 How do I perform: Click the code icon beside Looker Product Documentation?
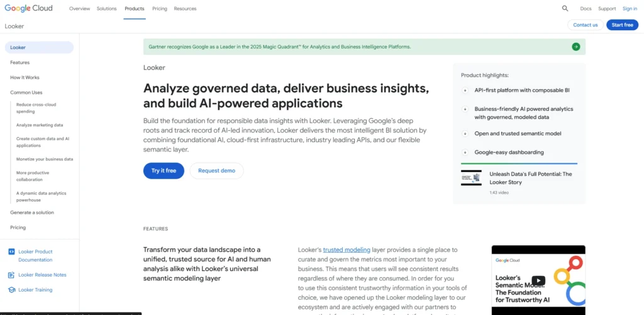click(11, 251)
